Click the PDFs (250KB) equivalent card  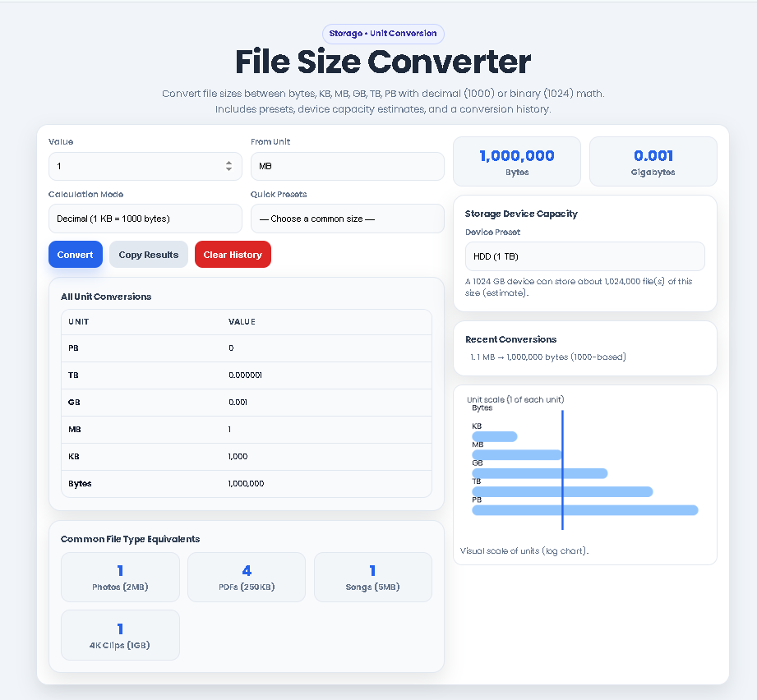[246, 577]
